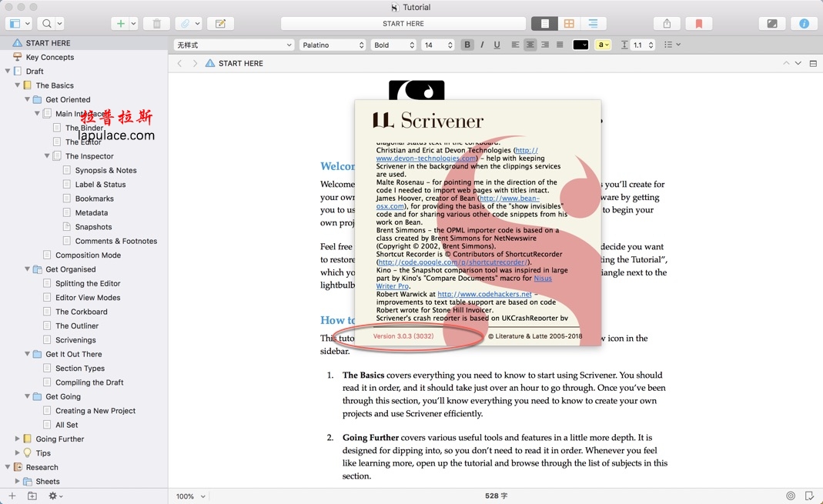Collapse the Get Oriented folder
823x504 pixels.
(27, 99)
